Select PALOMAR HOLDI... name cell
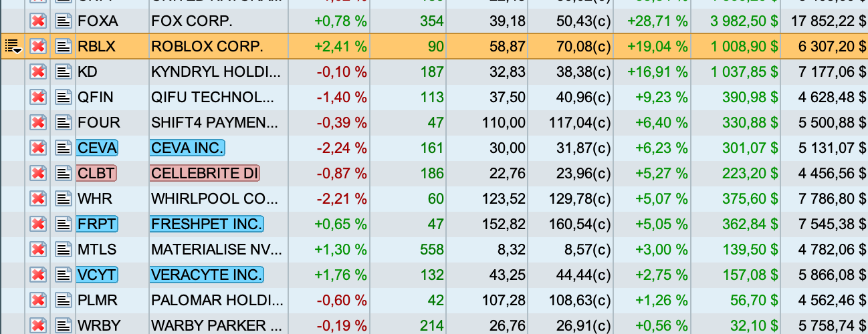Screen dimensions: 868x334 (x=218, y=301)
